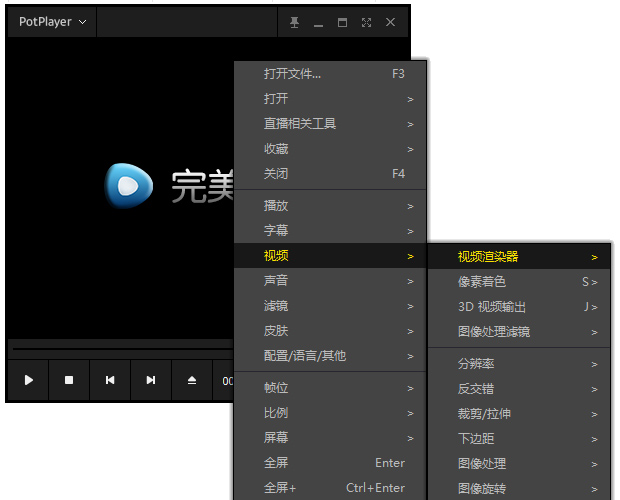Skip to next track
This screenshot has height=500, width=620.
click(x=151, y=380)
